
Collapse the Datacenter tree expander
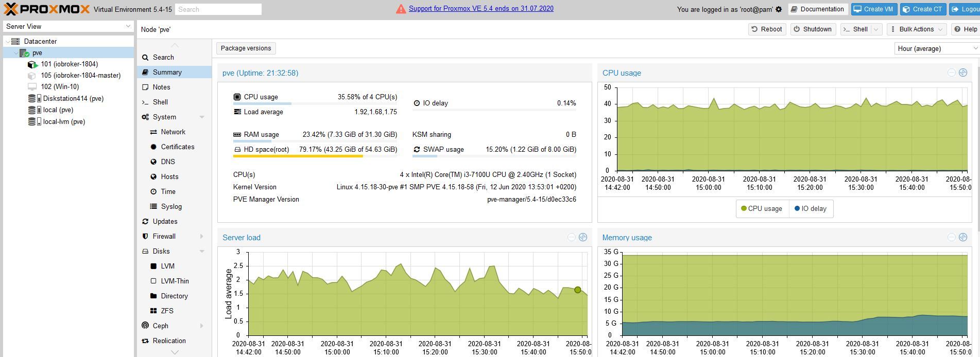click(7, 41)
